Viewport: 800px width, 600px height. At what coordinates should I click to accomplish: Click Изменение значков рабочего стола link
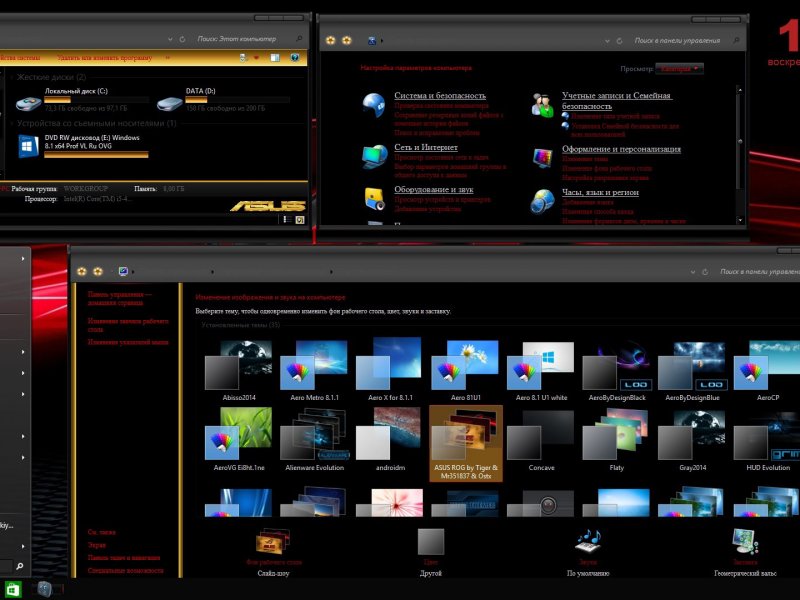click(128, 325)
